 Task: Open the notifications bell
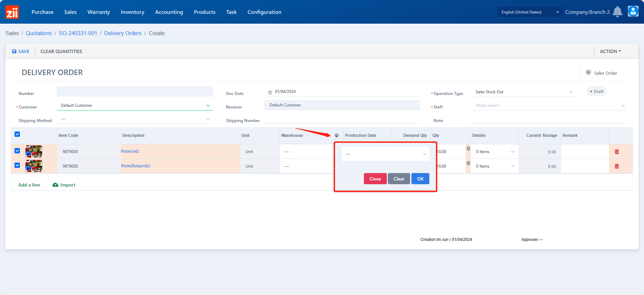coord(617,12)
